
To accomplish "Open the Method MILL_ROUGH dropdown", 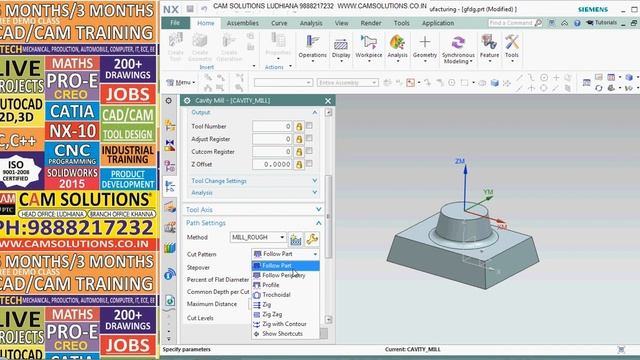I will (258, 237).
